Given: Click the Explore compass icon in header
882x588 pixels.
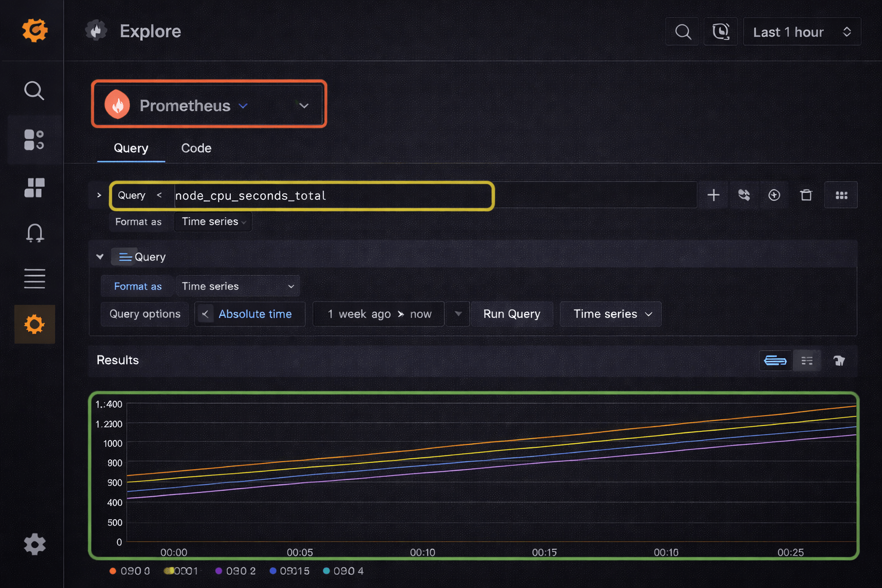Looking at the screenshot, I should click(x=96, y=30).
